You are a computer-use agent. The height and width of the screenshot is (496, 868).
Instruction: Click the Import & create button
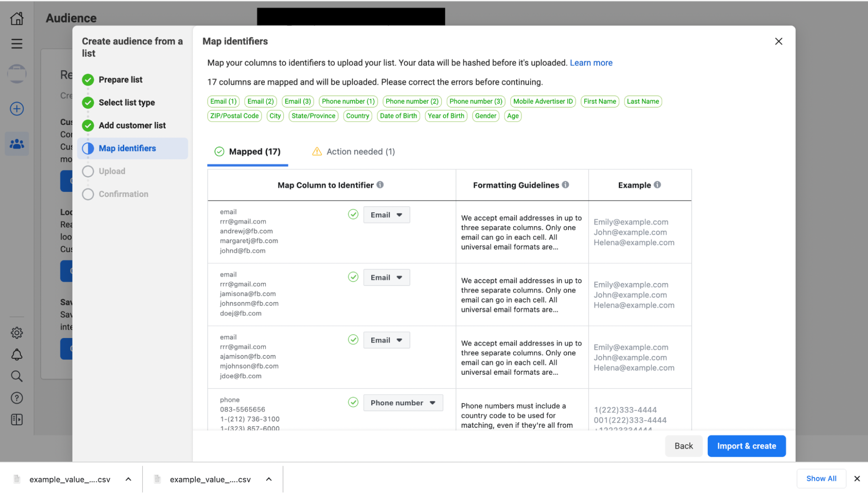(746, 445)
